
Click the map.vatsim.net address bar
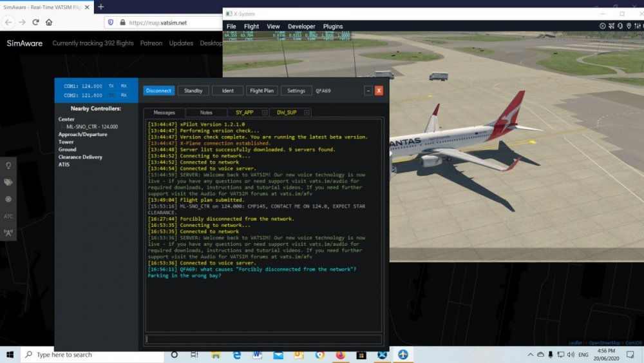(x=158, y=23)
